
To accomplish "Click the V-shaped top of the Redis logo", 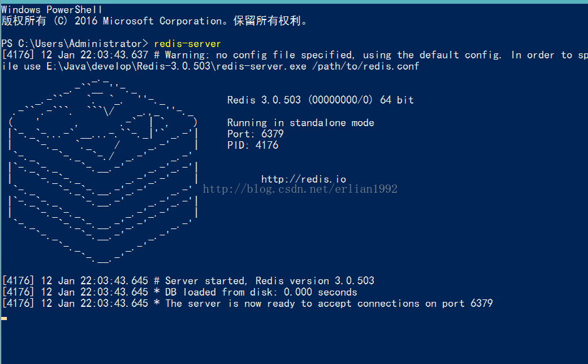I will [x=109, y=111].
